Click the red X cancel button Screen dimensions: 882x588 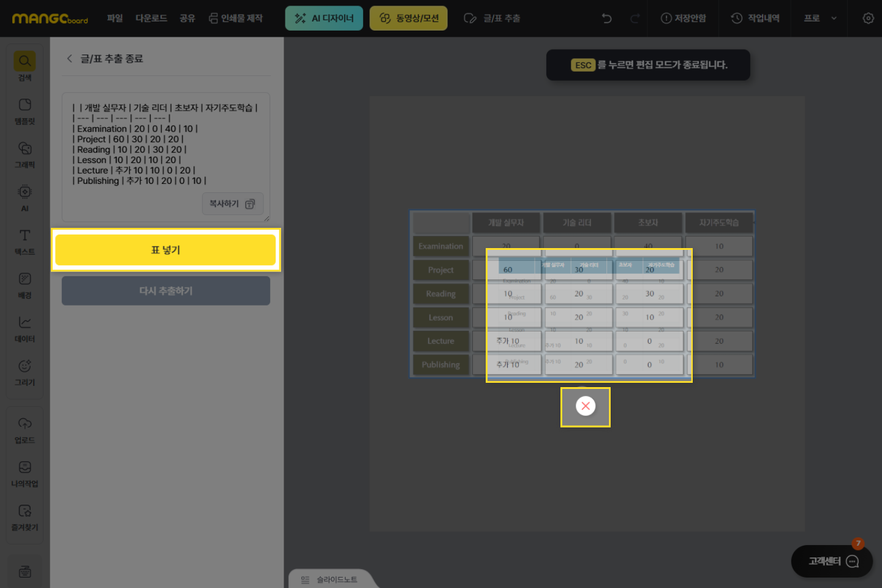[586, 406]
